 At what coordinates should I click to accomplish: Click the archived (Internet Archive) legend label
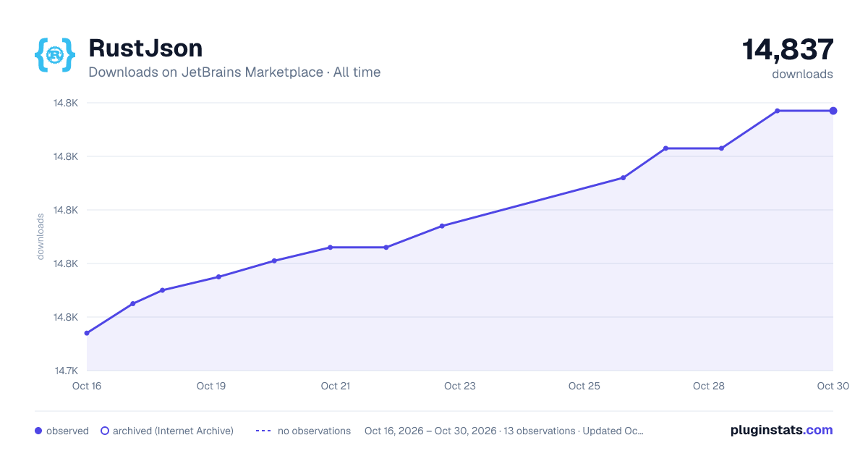(173, 431)
